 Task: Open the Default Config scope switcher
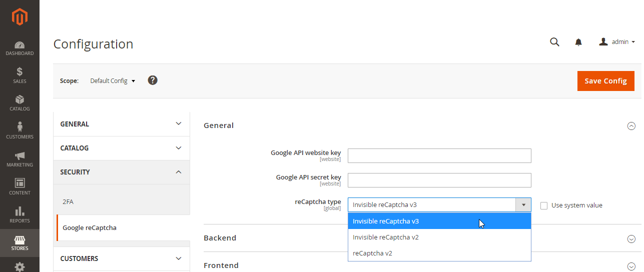point(113,80)
